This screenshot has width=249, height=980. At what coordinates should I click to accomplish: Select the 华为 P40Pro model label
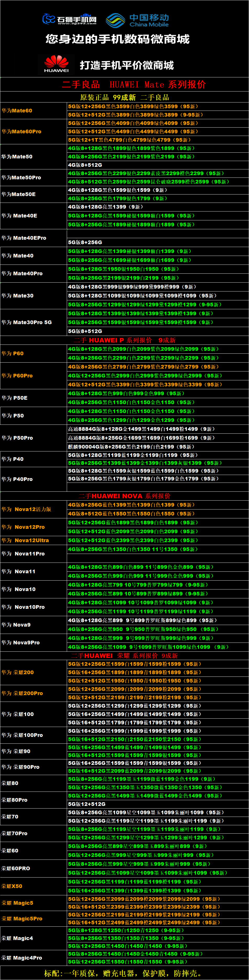pyautogui.click(x=17, y=479)
